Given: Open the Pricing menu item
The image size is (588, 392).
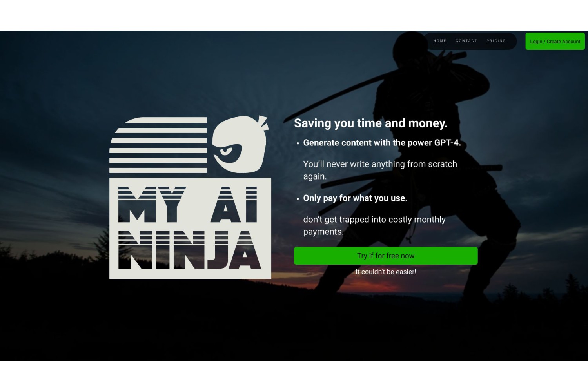Looking at the screenshot, I should click(496, 41).
